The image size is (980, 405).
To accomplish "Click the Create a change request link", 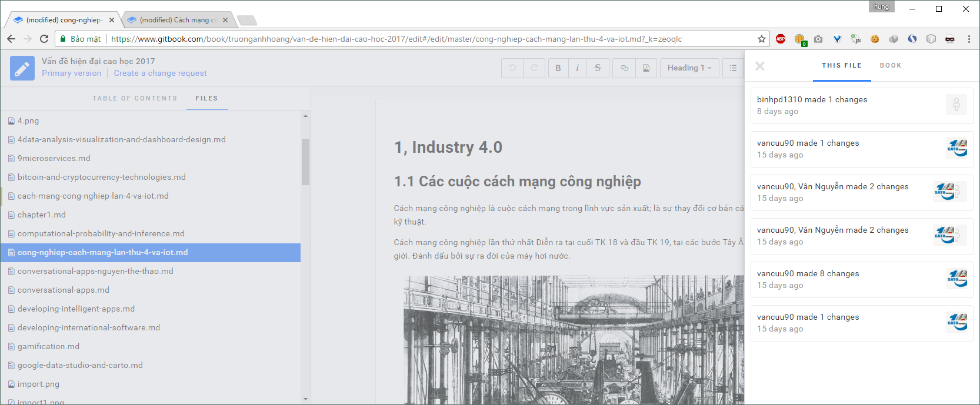I will (160, 73).
